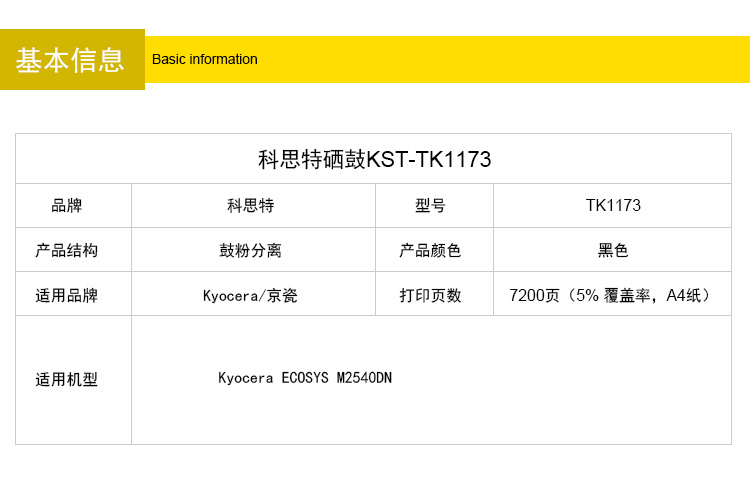Click 'KST-TK1173' in the table title
The width and height of the screenshot is (750, 479).
[429, 159]
